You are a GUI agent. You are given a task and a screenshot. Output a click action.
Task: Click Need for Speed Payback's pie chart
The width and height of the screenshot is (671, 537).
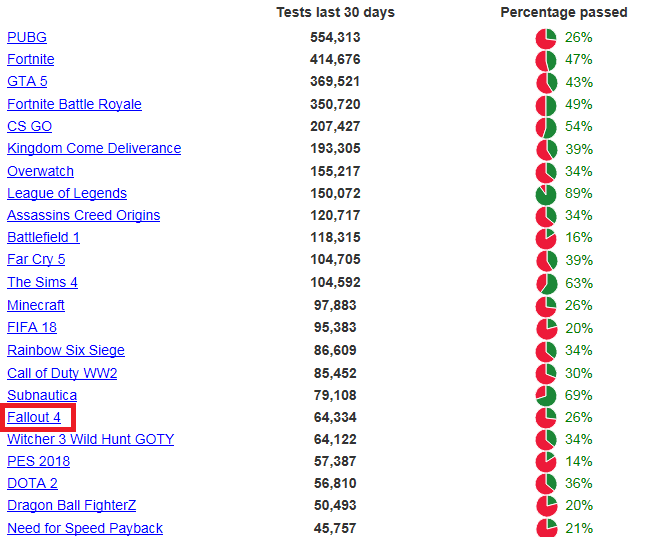coord(546,528)
